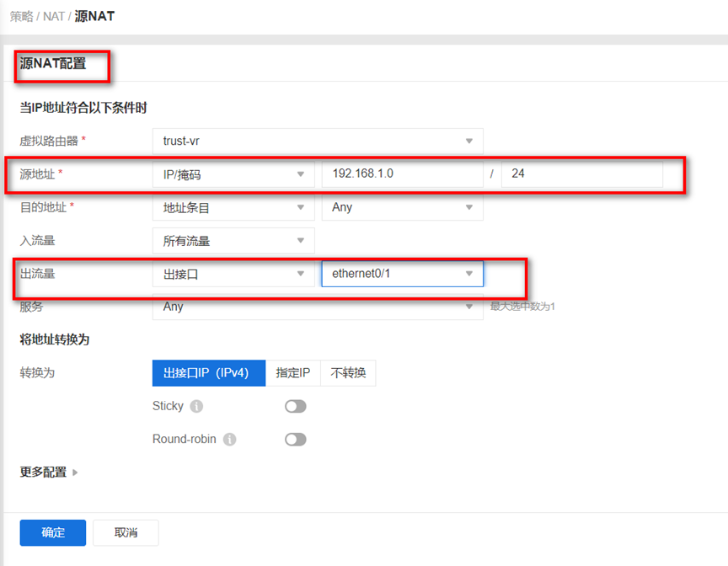Click the 192.168.1.0 source IP field
728x566 pixels.
(402, 175)
